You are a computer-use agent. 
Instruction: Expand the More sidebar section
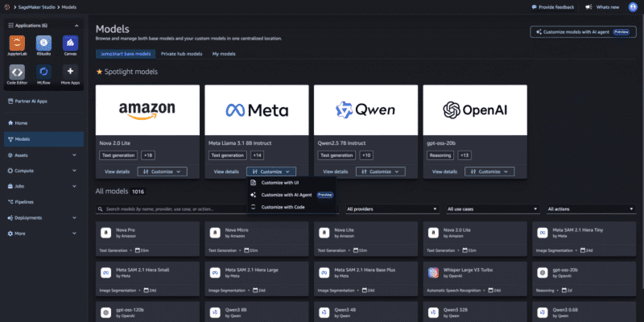[x=44, y=233]
